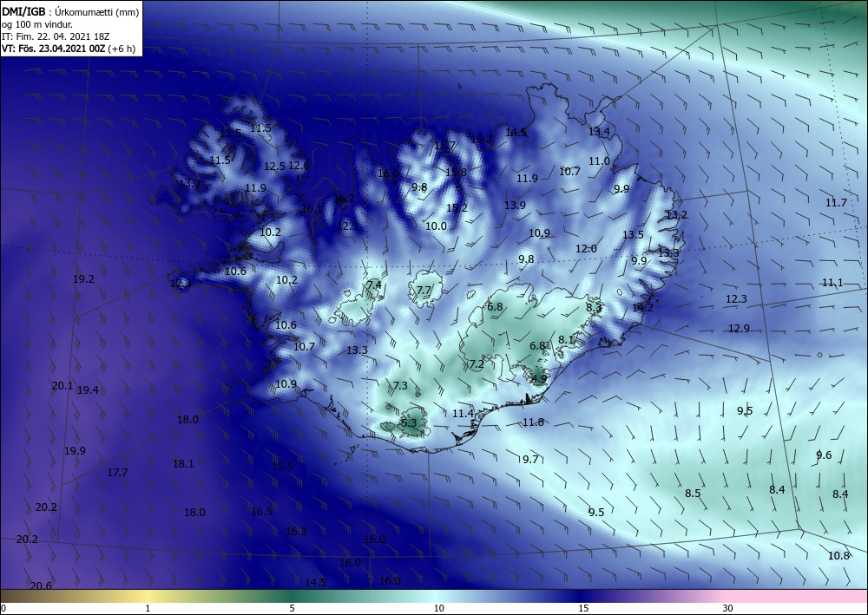Click the legend label '5' on the colour scale
Image resolution: width=868 pixels, height=615 pixels.
[292, 608]
